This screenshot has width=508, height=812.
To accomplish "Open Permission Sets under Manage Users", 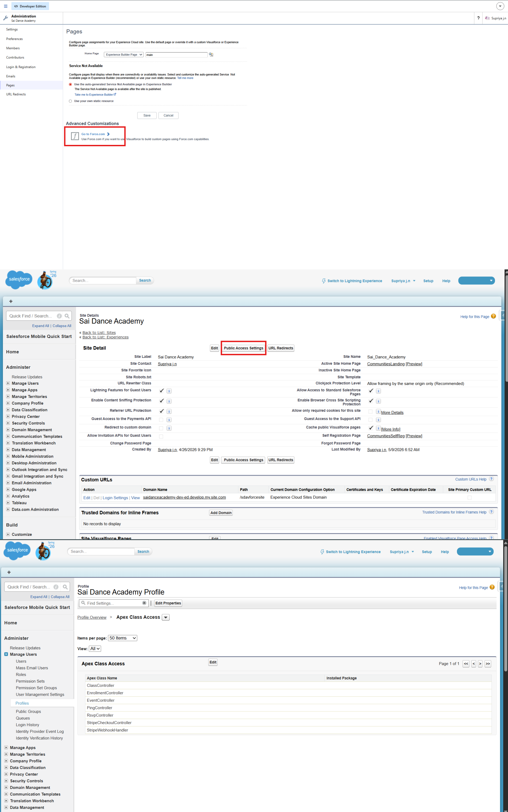I will 30,681.
